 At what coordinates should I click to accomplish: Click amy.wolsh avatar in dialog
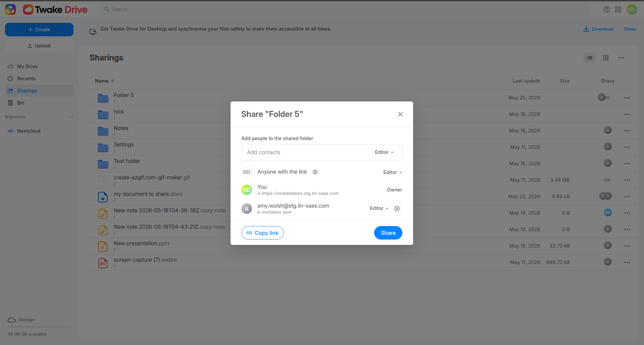[247, 209]
